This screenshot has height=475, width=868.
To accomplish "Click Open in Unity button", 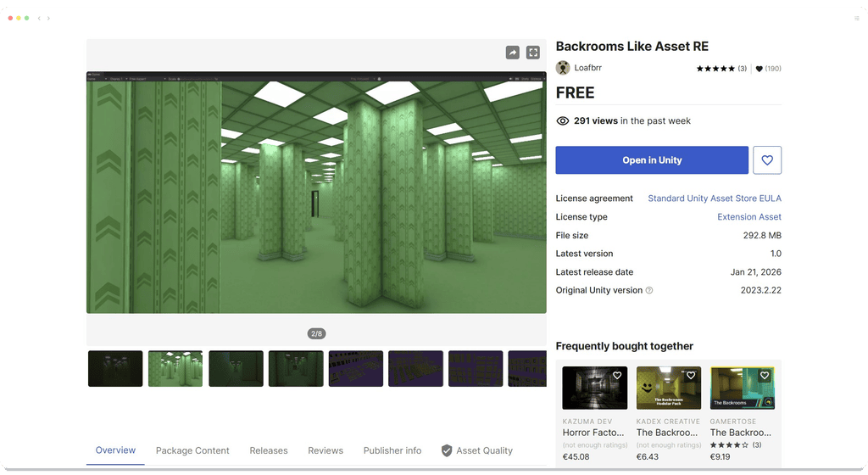I will [652, 160].
